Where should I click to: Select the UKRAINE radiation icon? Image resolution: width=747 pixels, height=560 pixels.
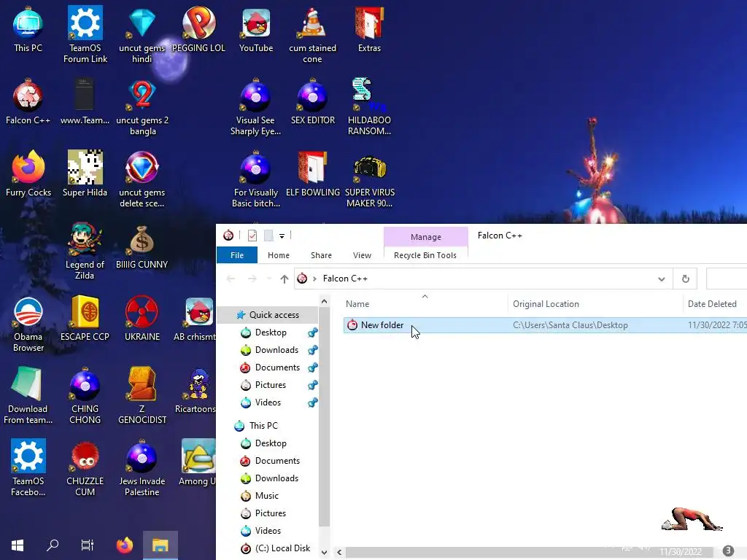142,319
